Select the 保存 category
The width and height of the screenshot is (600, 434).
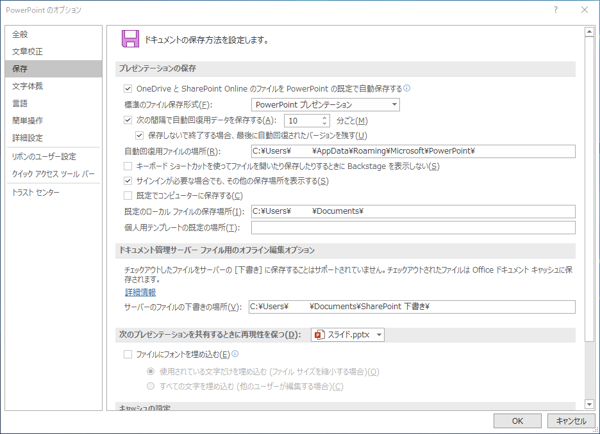point(54,69)
